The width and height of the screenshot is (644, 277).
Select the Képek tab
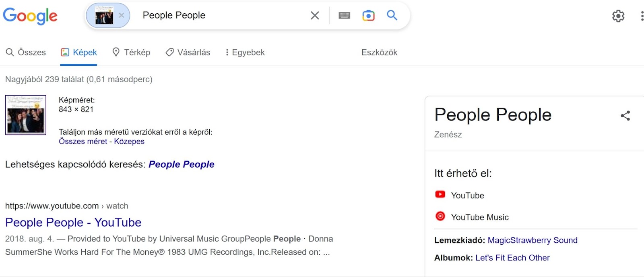(x=79, y=52)
